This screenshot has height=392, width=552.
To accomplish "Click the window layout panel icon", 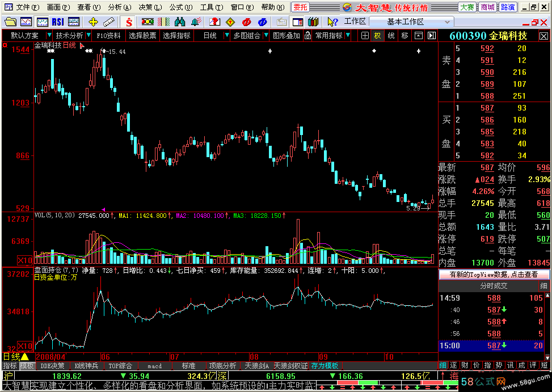I will [297, 22].
